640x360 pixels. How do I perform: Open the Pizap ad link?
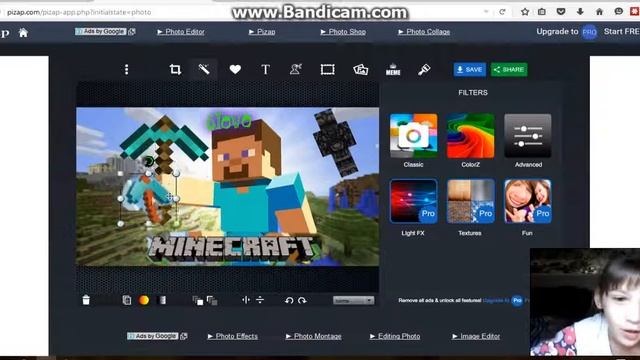point(262,31)
